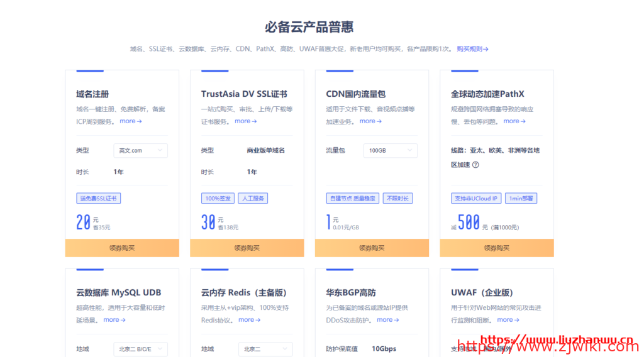Click the 省138元 savings text

228,228
